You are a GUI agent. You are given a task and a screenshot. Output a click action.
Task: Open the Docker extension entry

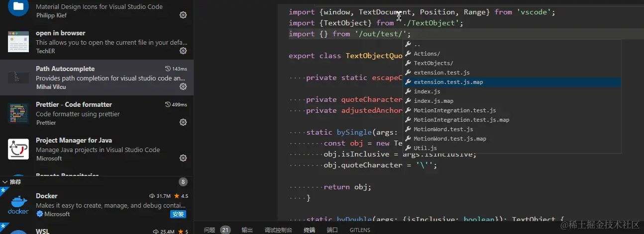tap(97, 205)
